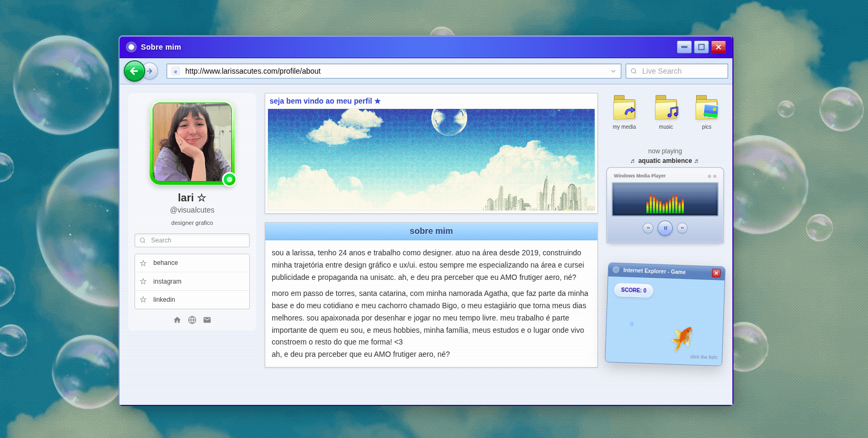Open the behance link
Screen dimensions: 868x438
[x=165, y=263]
